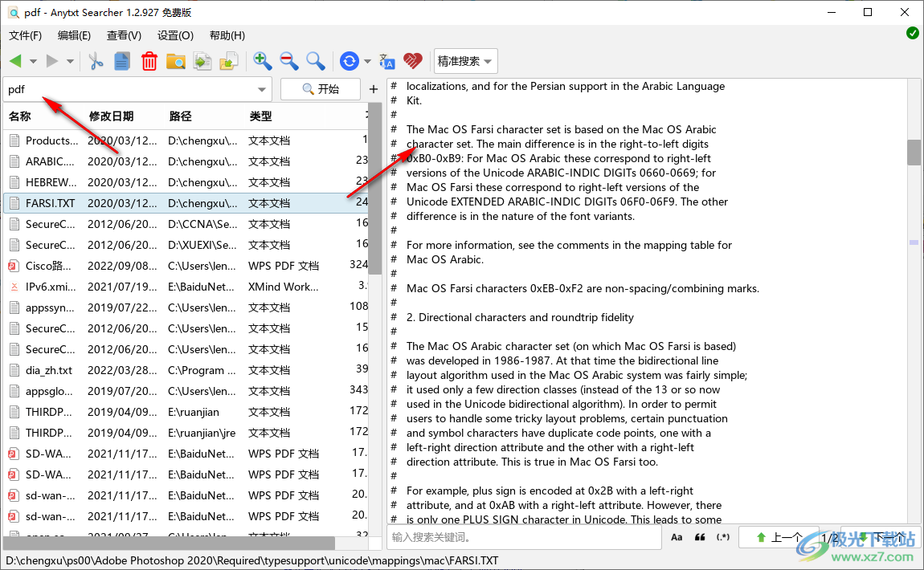924x570 pixels.
Task: Open the 设置(O) menu
Action: click(174, 35)
